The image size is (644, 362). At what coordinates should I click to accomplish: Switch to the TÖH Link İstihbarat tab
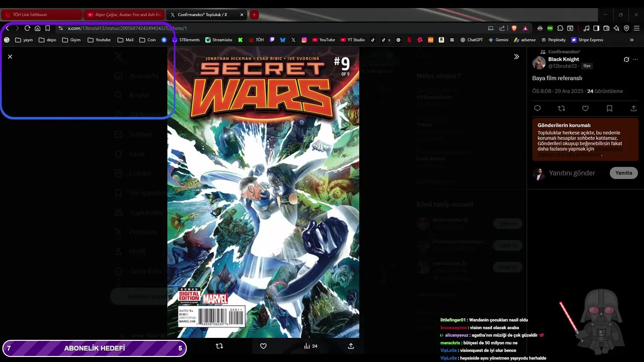point(41,15)
